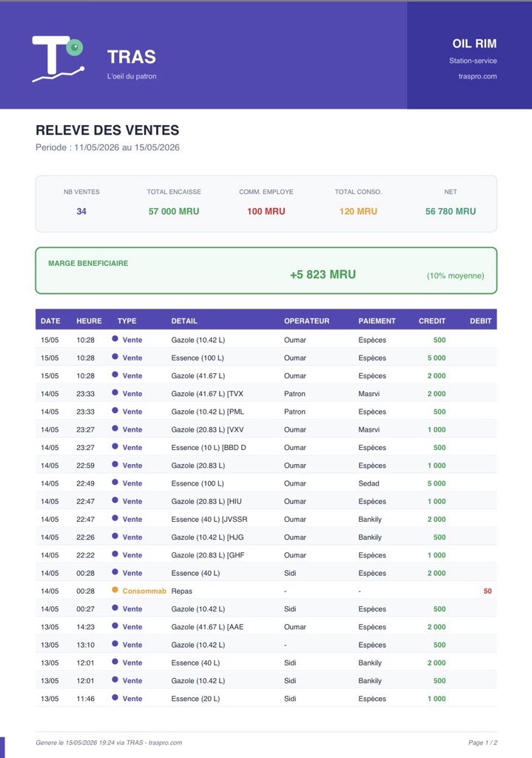Click the +5 823 MRU marge beneficiaire figure
Screen dimensions: 532x758
point(323,275)
